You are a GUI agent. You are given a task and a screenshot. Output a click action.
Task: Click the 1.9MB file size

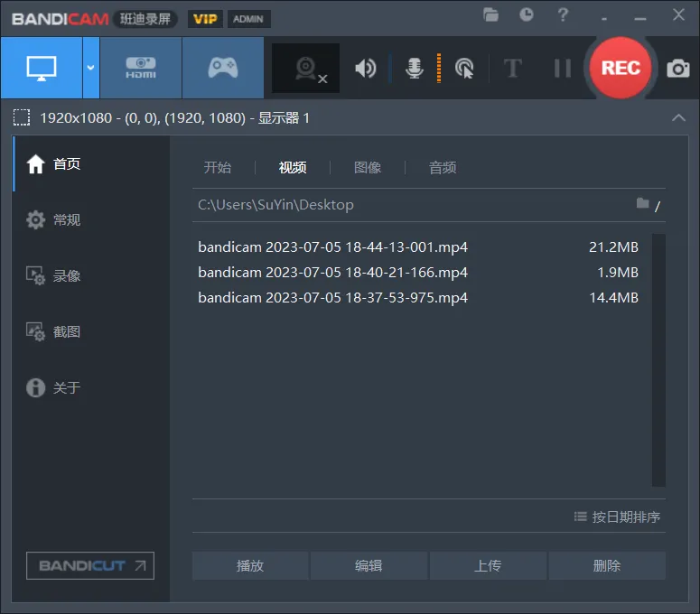click(618, 272)
